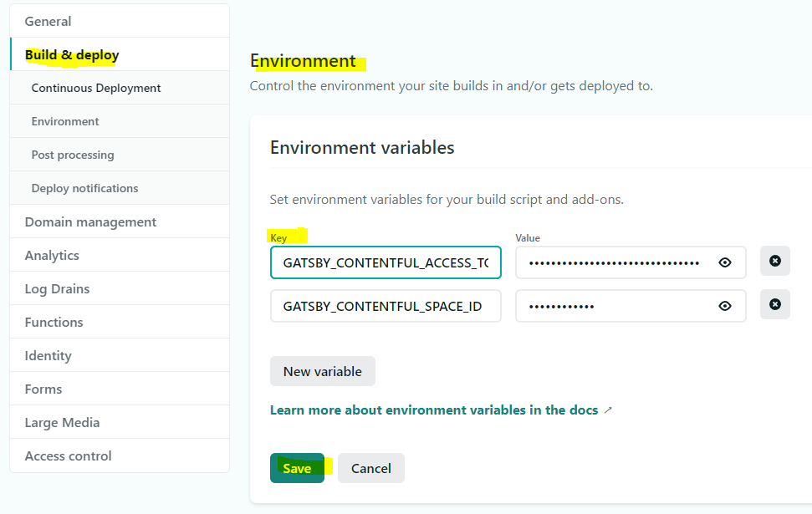The height and width of the screenshot is (514, 812).
Task: Open Access control settings
Action: coord(120,455)
